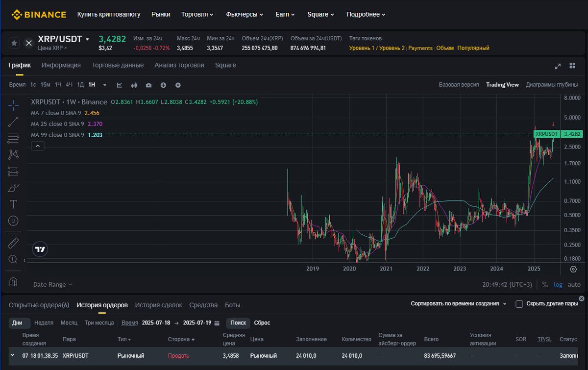Select 15м timeframe
588x370 pixels.
(x=45, y=85)
